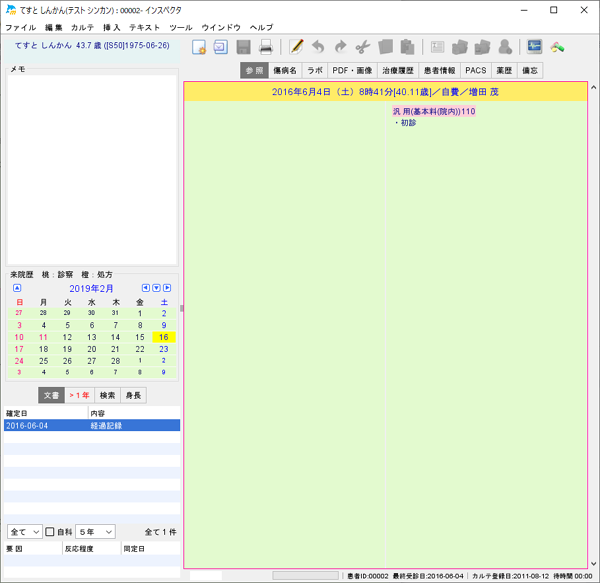Viewport: 600px width, 583px height.
Task: Click the 検索 button
Action: [108, 395]
